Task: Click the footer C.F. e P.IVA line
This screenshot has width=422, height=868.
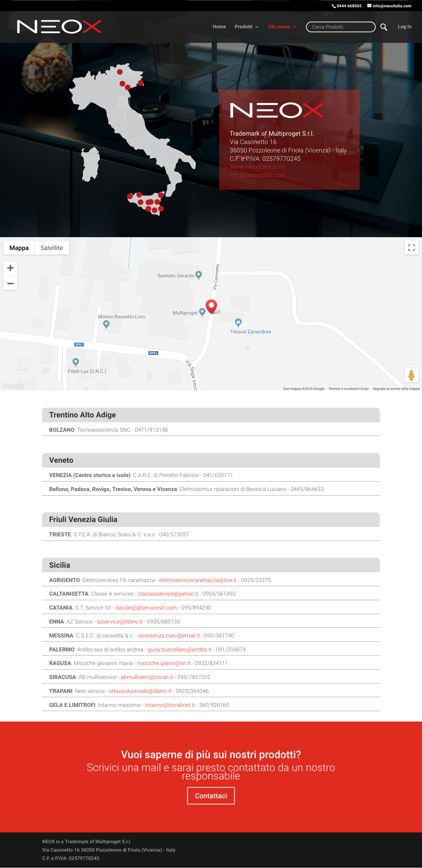Action: [x=71, y=858]
